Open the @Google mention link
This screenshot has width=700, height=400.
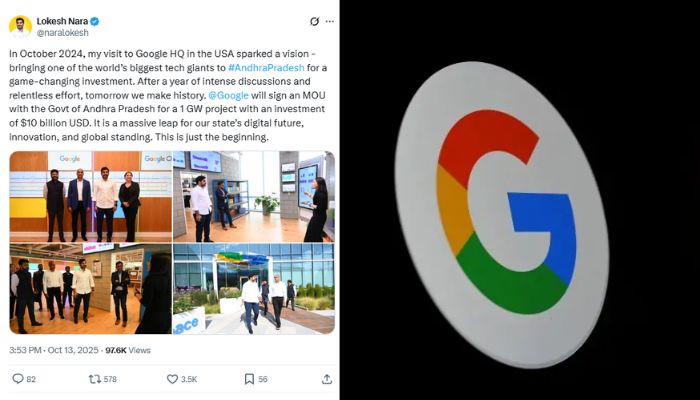228,95
